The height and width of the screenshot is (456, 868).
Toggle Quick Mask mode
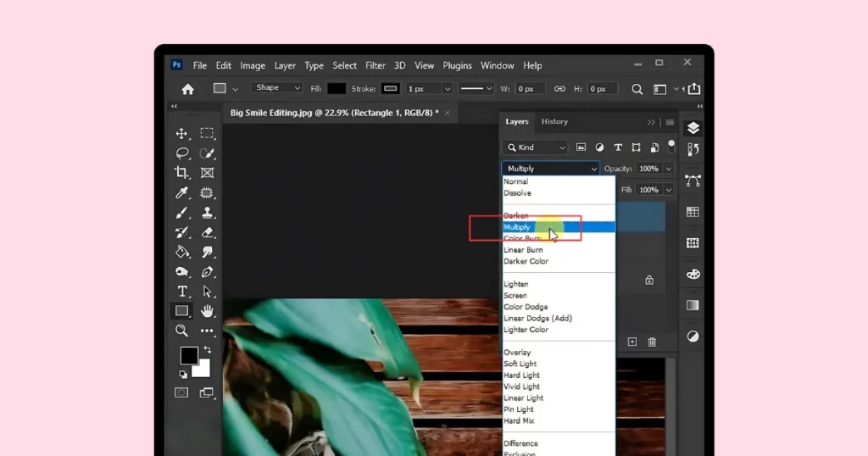181,392
